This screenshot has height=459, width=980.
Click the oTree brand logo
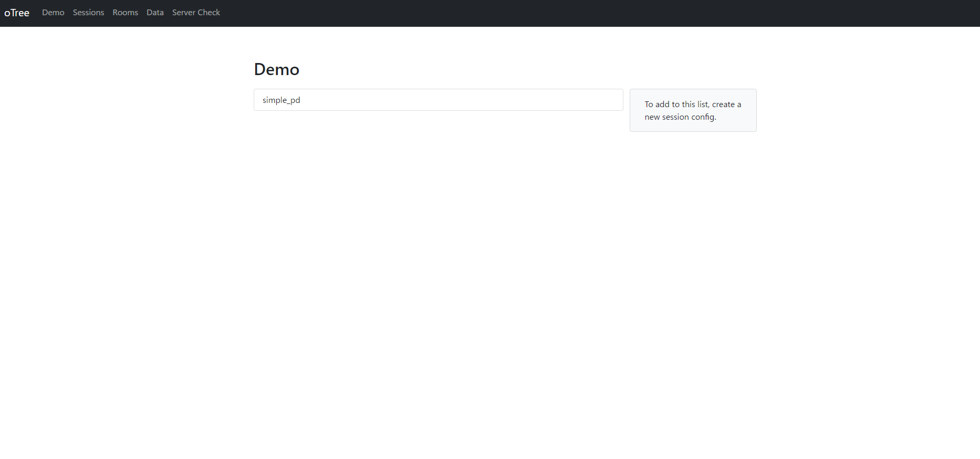[x=17, y=13]
